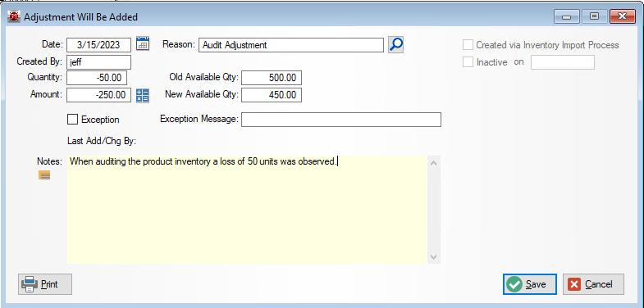This screenshot has width=644, height=308.
Task: Toggle Created via Inventory Import Process checkbox
Action: (468, 45)
